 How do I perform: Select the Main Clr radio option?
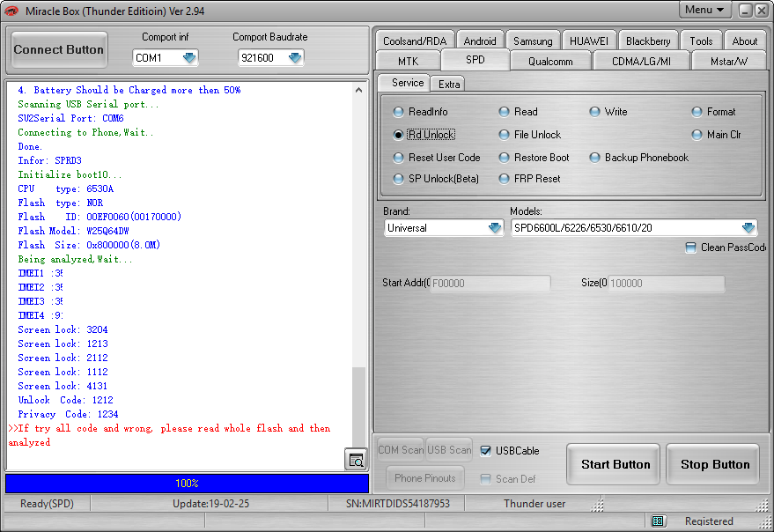[x=717, y=135]
